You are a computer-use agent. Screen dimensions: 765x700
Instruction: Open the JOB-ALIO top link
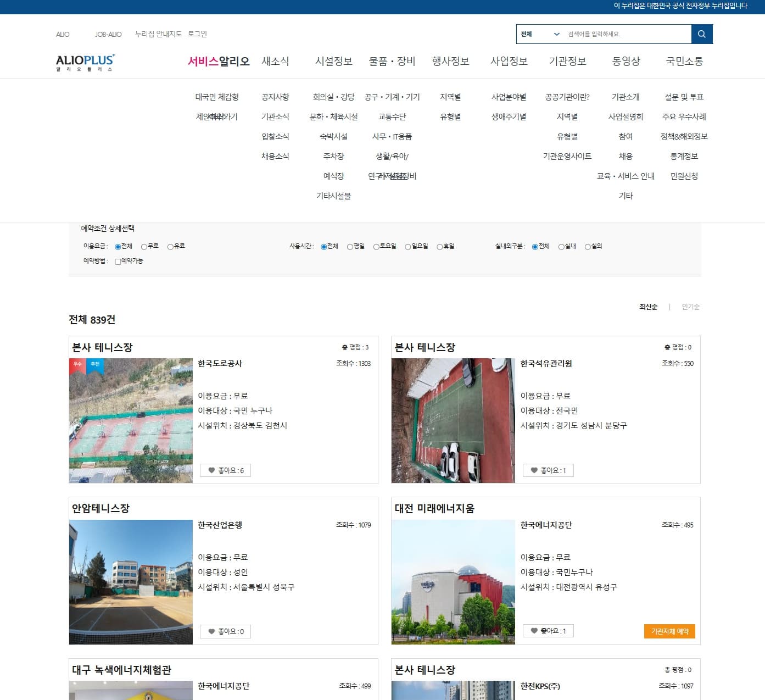[x=108, y=34]
